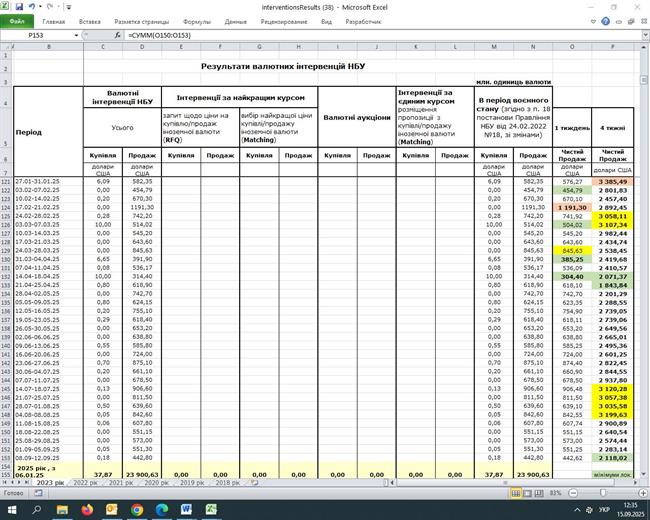Select cell with value 3 385,49
Image resolution: width=650 pixels, height=520 pixels.
pyautogui.click(x=613, y=182)
